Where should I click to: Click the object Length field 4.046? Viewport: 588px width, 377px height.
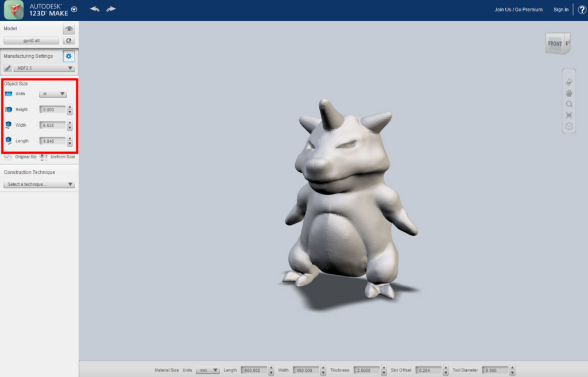[x=52, y=141]
